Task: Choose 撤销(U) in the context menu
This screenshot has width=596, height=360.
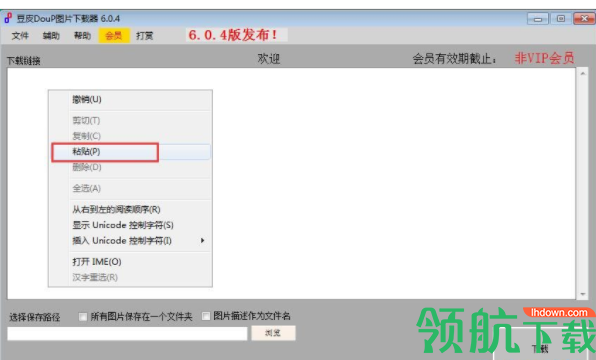Action: click(x=130, y=100)
